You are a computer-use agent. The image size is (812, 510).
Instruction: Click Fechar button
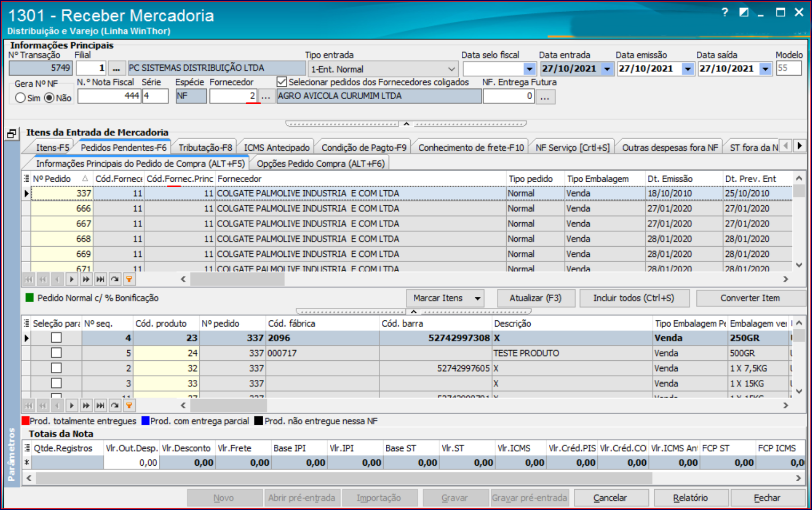[767, 498]
